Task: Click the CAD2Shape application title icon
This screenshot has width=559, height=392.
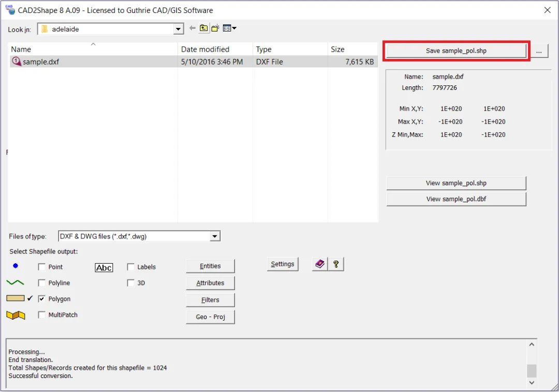Action: pyautogui.click(x=10, y=10)
